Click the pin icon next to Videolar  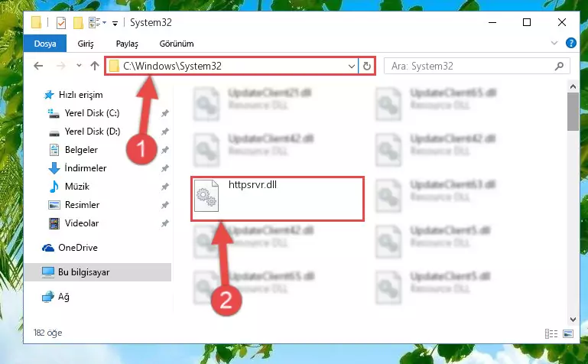(x=164, y=223)
